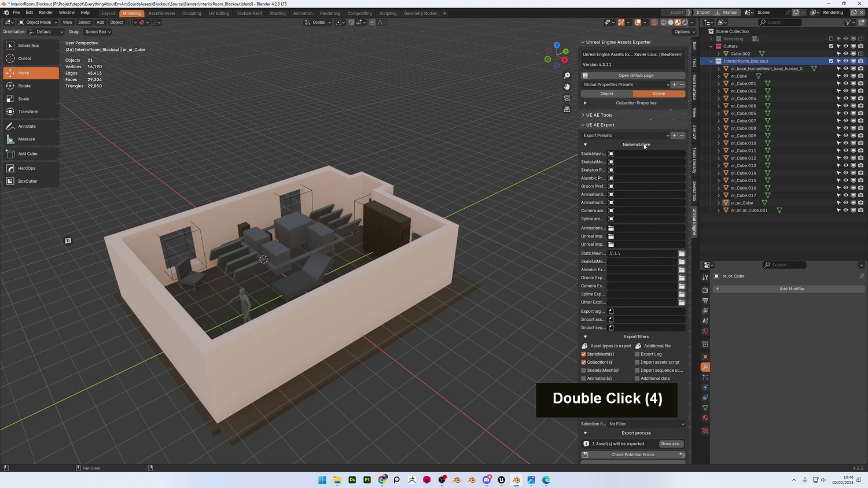Click the //..\..\ StaticMesh export path field
868x488 pixels.
click(x=642, y=253)
